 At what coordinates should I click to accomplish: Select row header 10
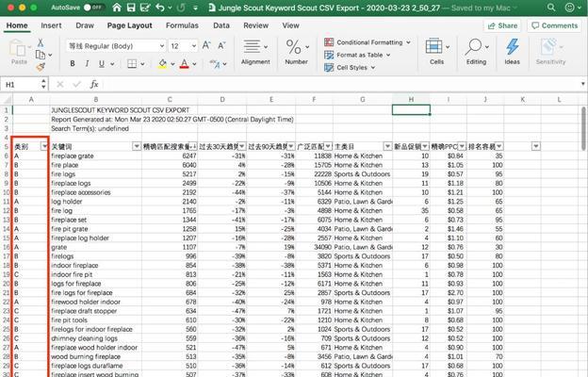[x=6, y=192]
